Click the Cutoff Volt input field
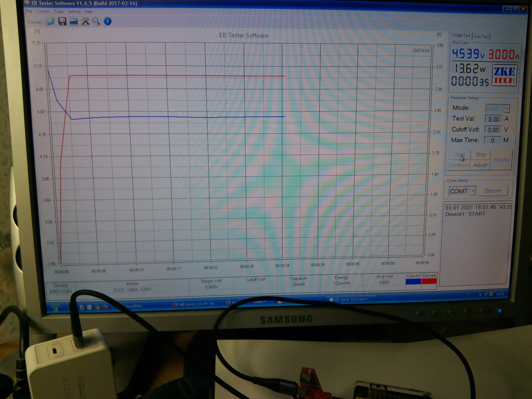 (x=493, y=130)
